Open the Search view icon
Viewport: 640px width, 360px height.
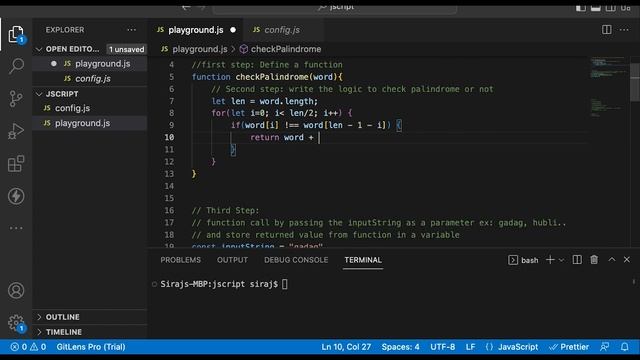(x=16, y=66)
